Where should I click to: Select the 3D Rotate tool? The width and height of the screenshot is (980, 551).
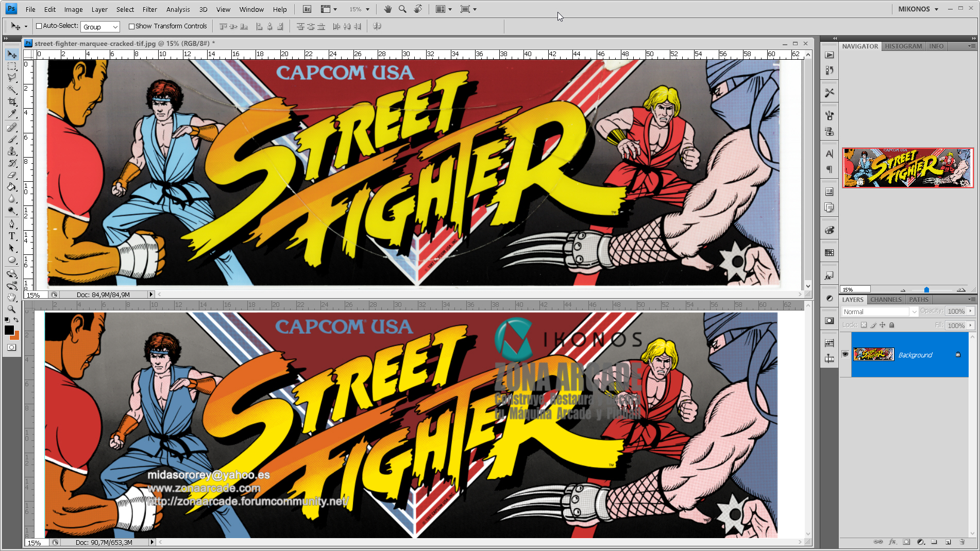click(x=12, y=273)
